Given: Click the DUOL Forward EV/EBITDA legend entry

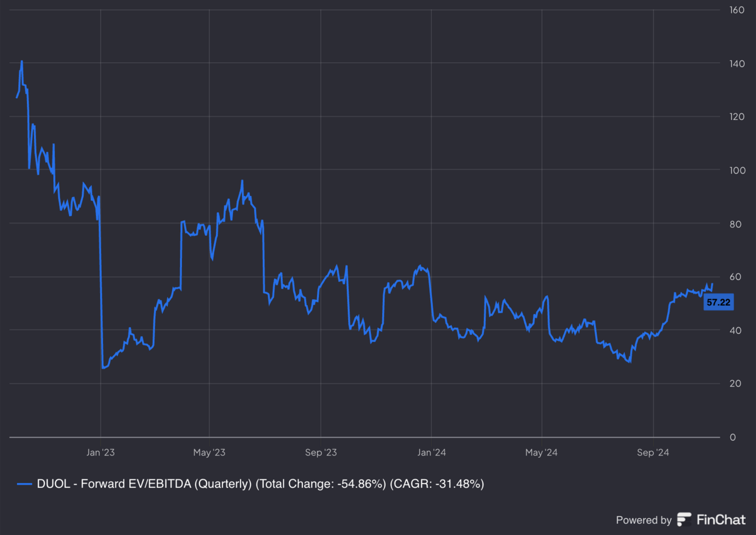Looking at the screenshot, I should pos(250,484).
